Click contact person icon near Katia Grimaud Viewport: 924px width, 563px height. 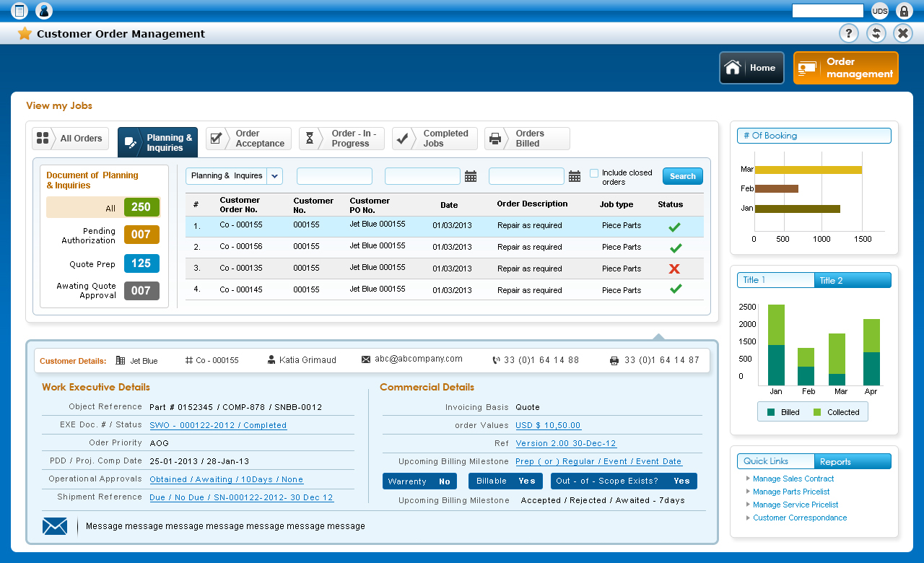(271, 359)
